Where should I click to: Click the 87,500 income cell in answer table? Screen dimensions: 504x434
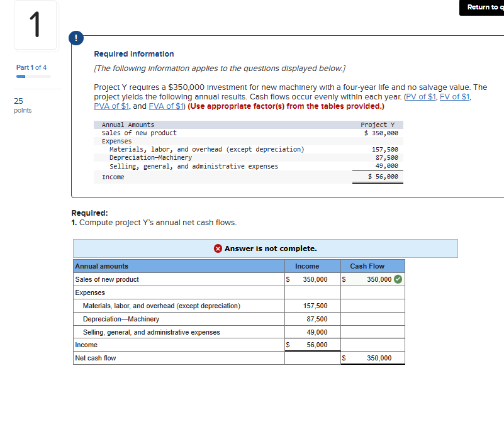[313, 319]
